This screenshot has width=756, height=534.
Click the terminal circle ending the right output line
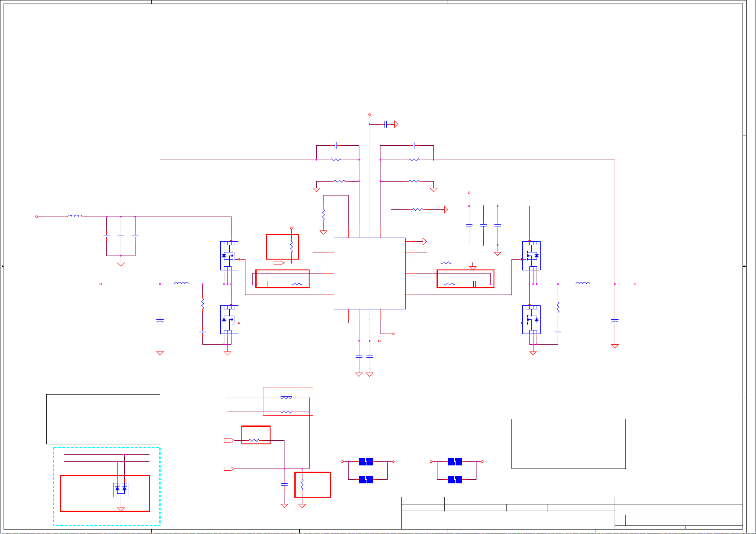point(635,284)
